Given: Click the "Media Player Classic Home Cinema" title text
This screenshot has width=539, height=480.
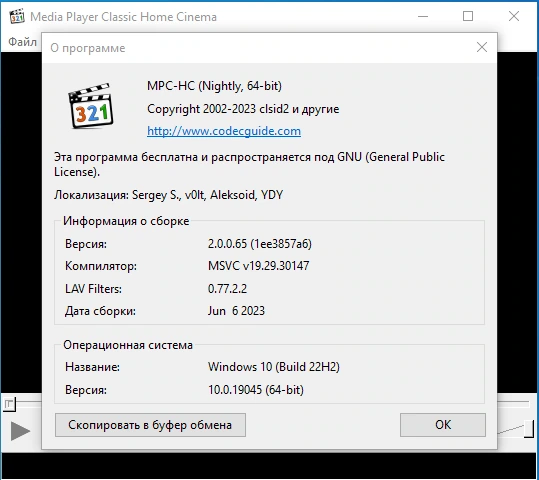Looking at the screenshot, I should (123, 17).
